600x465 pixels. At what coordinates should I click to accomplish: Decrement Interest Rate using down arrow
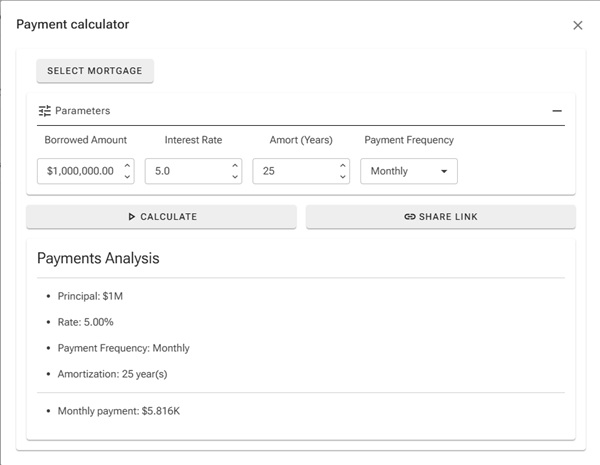coord(234,177)
